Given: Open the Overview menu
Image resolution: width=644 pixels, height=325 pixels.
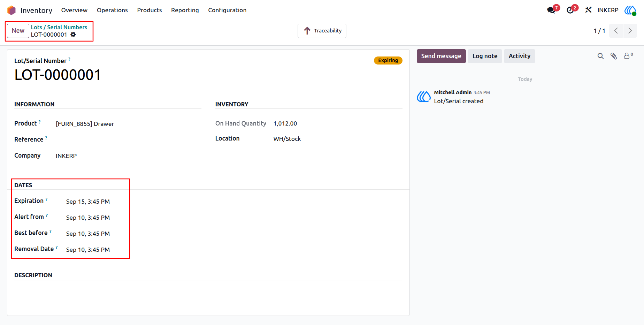Looking at the screenshot, I should (x=74, y=10).
